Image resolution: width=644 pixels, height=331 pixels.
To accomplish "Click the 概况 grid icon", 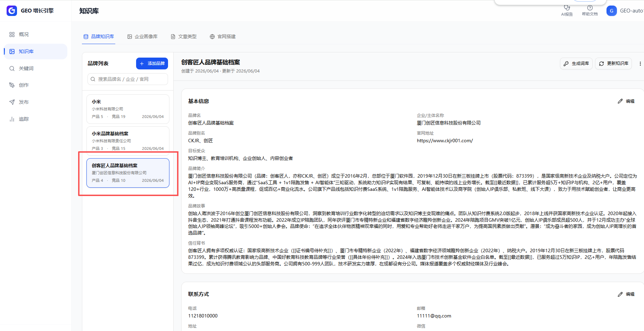I will tap(12, 34).
